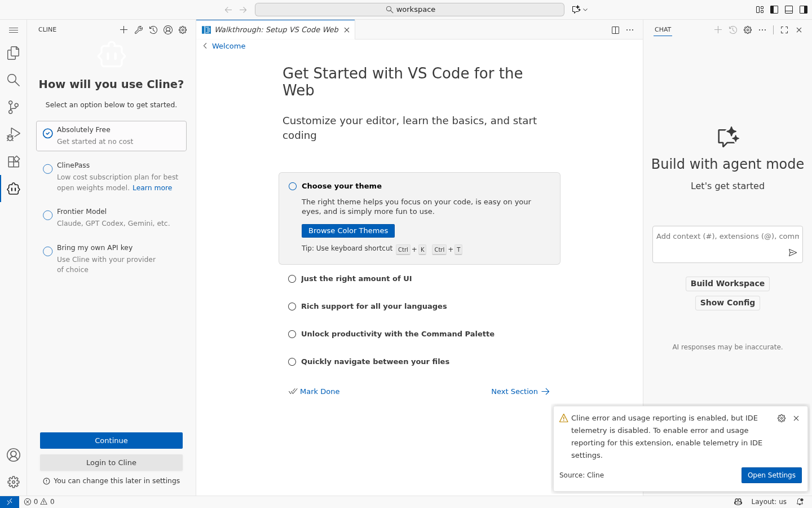The width and height of the screenshot is (812, 508).
Task: Open Cline MCP servers wrench icon
Action: (139, 30)
